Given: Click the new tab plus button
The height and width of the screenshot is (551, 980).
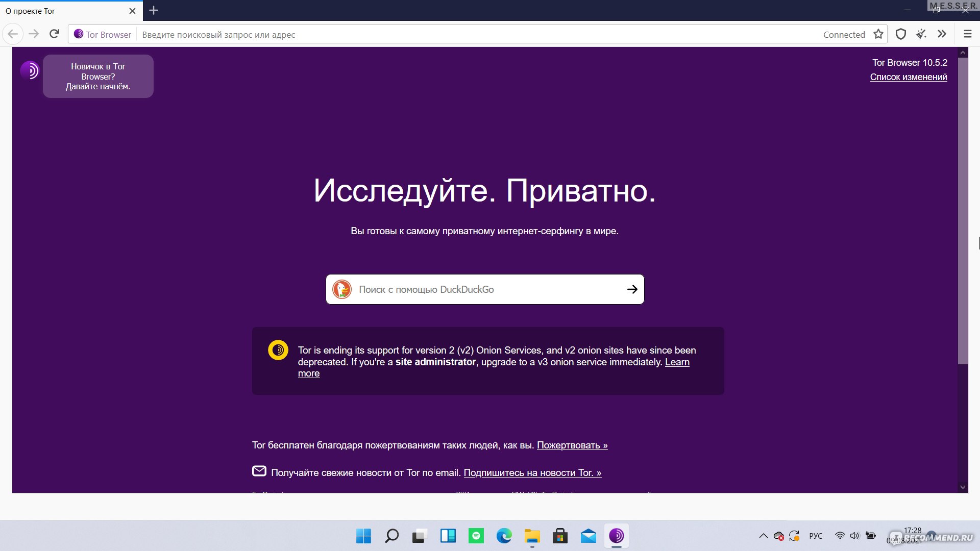Looking at the screenshot, I should (154, 11).
